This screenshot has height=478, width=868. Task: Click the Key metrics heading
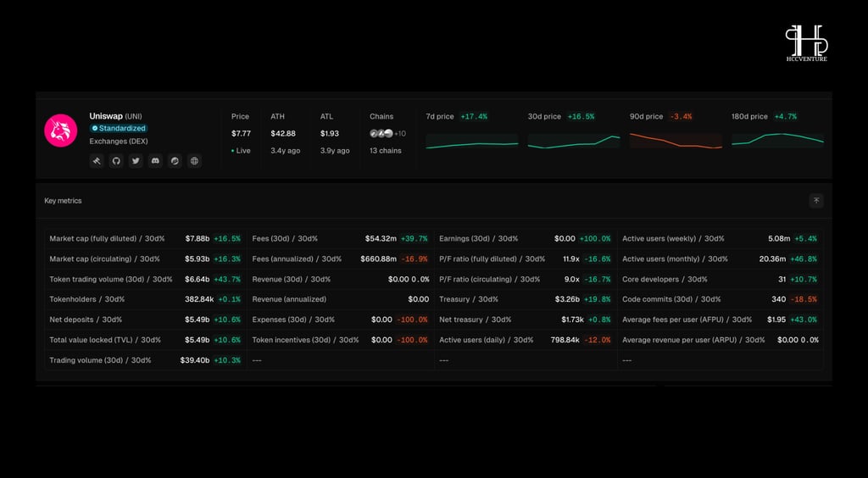63,201
